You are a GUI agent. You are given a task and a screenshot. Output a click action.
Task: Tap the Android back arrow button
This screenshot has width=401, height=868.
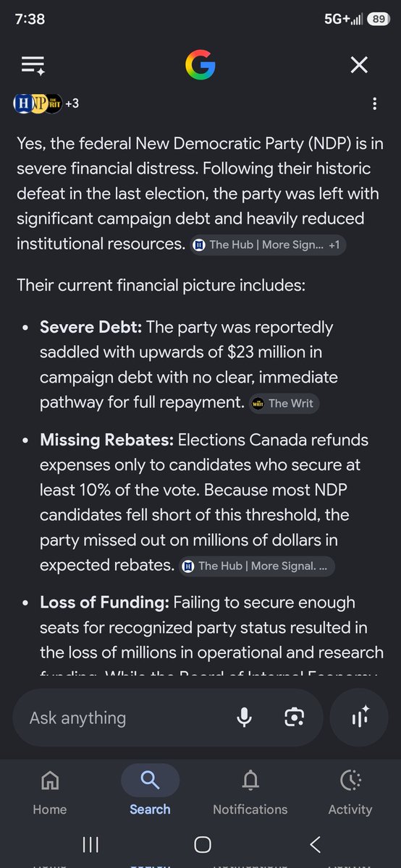coord(314,843)
